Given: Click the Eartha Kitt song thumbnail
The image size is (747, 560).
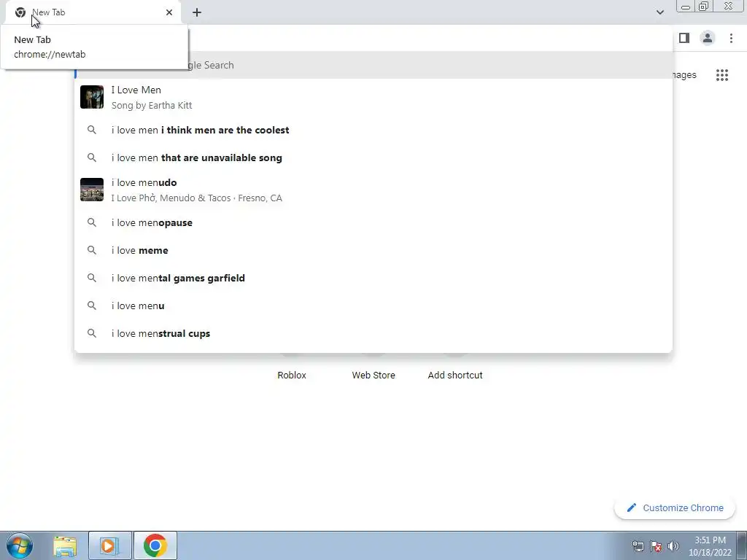Looking at the screenshot, I should pos(92,97).
